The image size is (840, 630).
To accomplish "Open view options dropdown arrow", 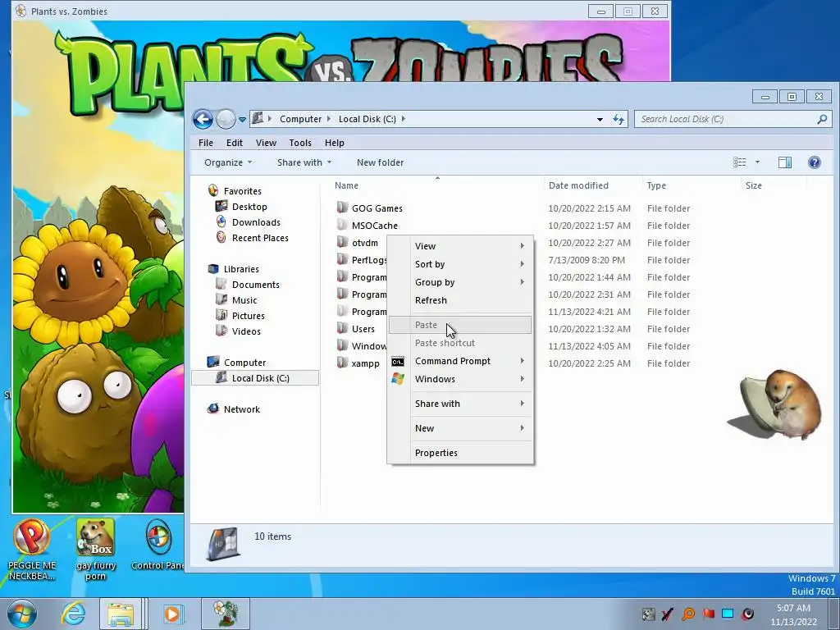I will (x=757, y=162).
